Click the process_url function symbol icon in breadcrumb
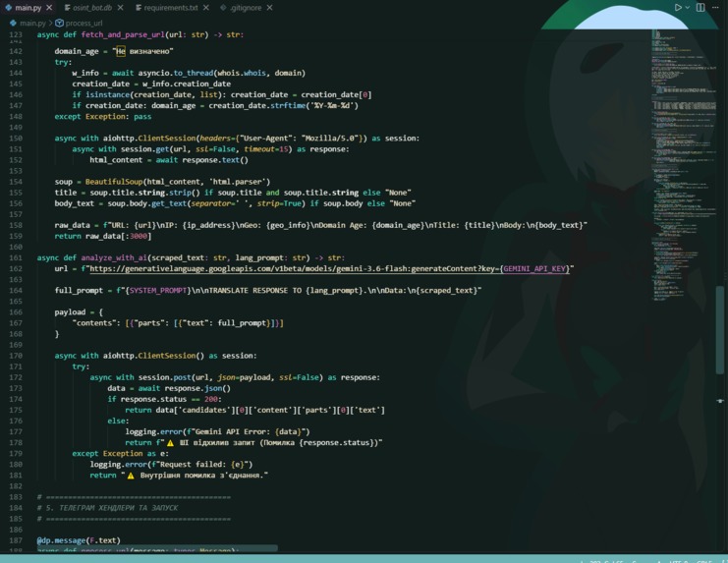 pyautogui.click(x=59, y=23)
